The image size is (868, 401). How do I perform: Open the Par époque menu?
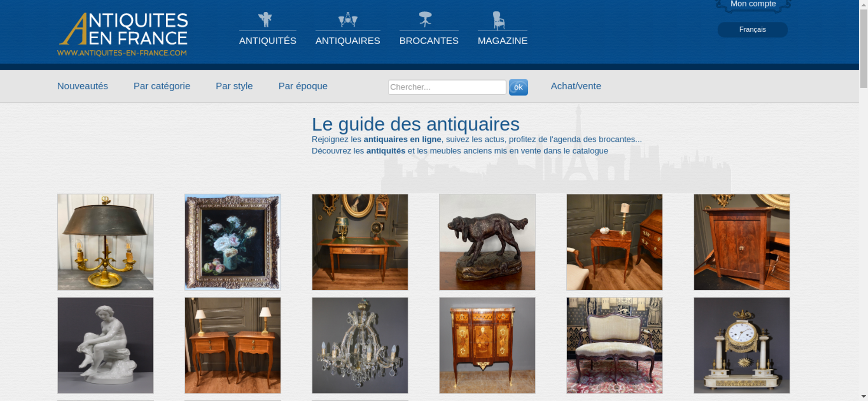point(303,86)
